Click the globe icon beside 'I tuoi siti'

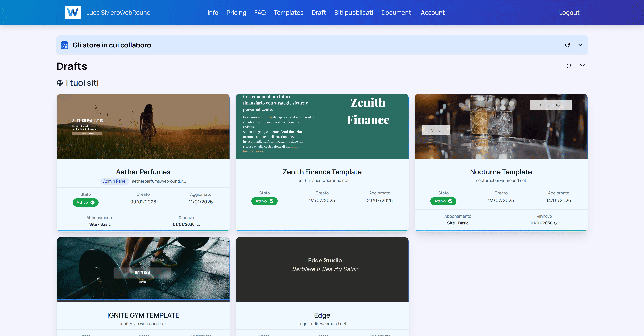[x=60, y=83]
